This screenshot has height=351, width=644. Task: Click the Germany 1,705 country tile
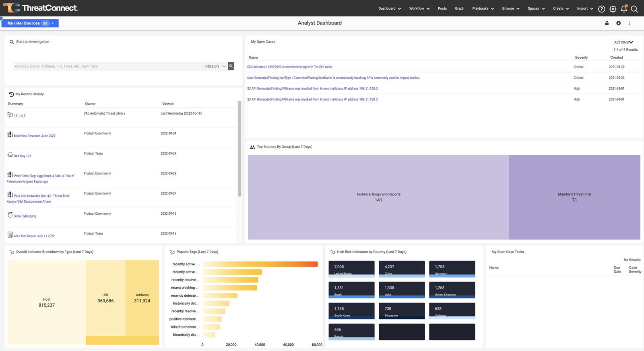tap(452, 269)
